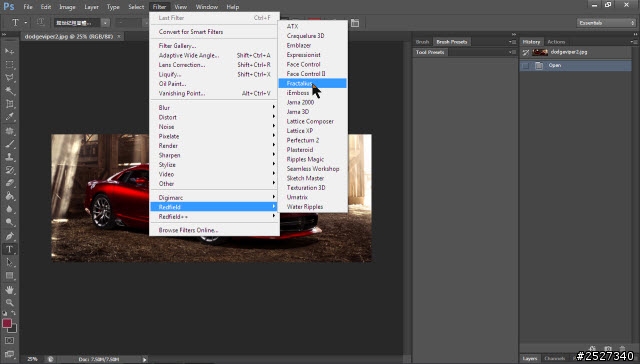The height and width of the screenshot is (364, 640).
Task: Click the foreground color swatch
Action: pyautogui.click(x=7, y=323)
